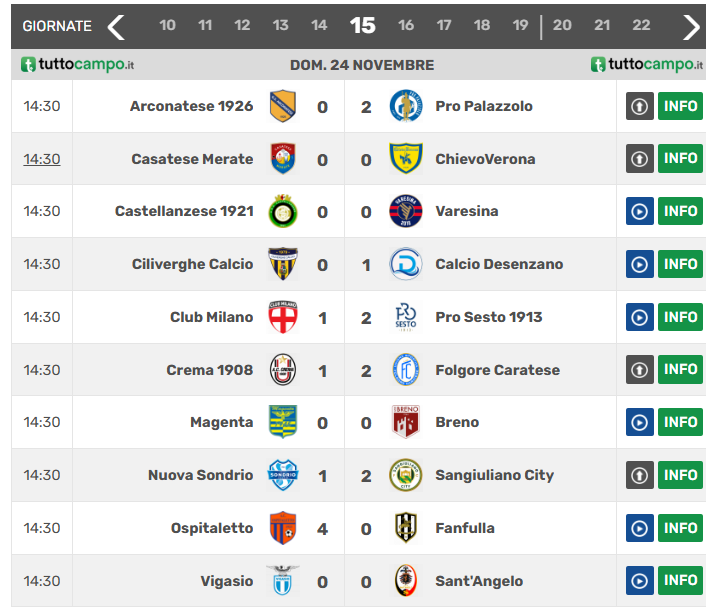Viewport: 706px width, 612px height.
Task: Open INFO for Ciliverghe Calcio vs Calcio Desenzano
Action: [680, 264]
